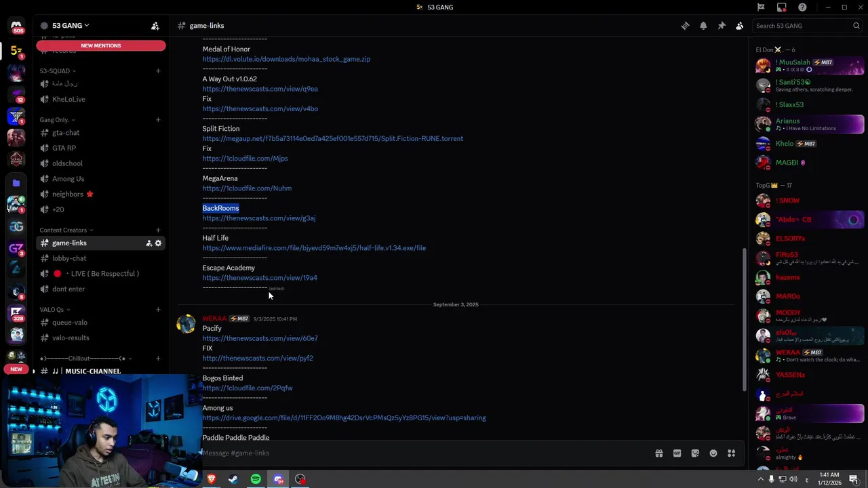
Task: Join oldschool voice channel
Action: click(x=100, y=163)
